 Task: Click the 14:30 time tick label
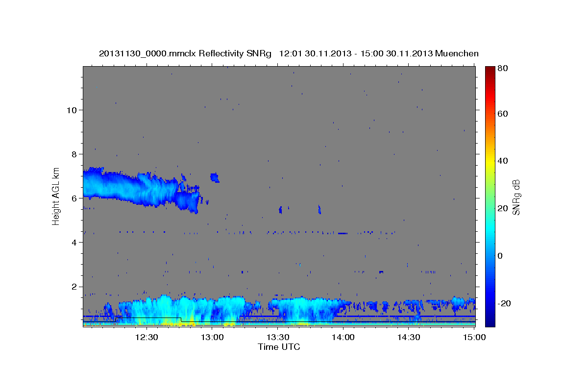pyautogui.click(x=409, y=337)
